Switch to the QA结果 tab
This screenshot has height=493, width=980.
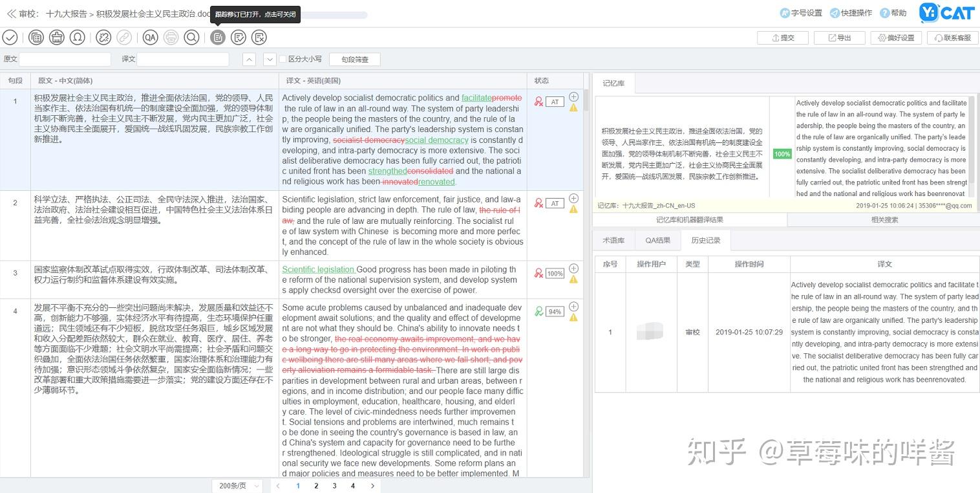657,240
